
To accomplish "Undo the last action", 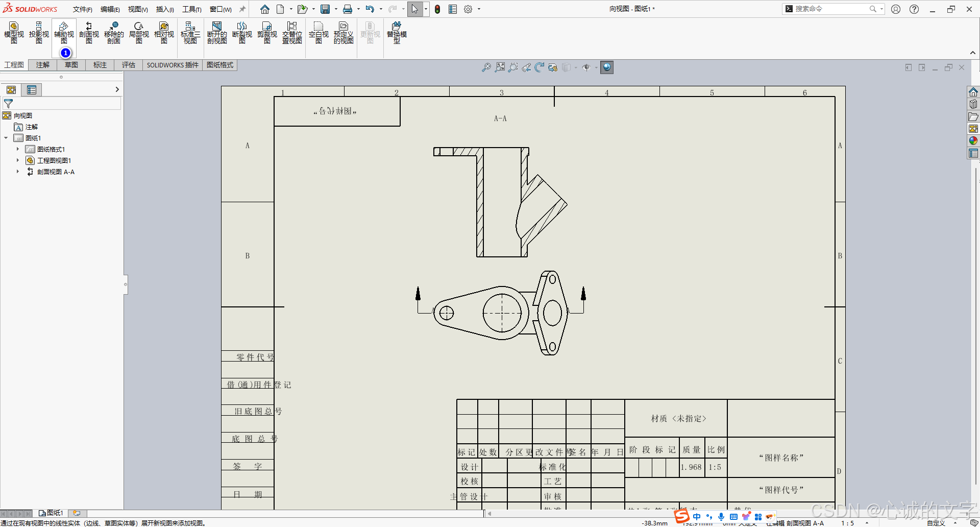I will coord(370,9).
